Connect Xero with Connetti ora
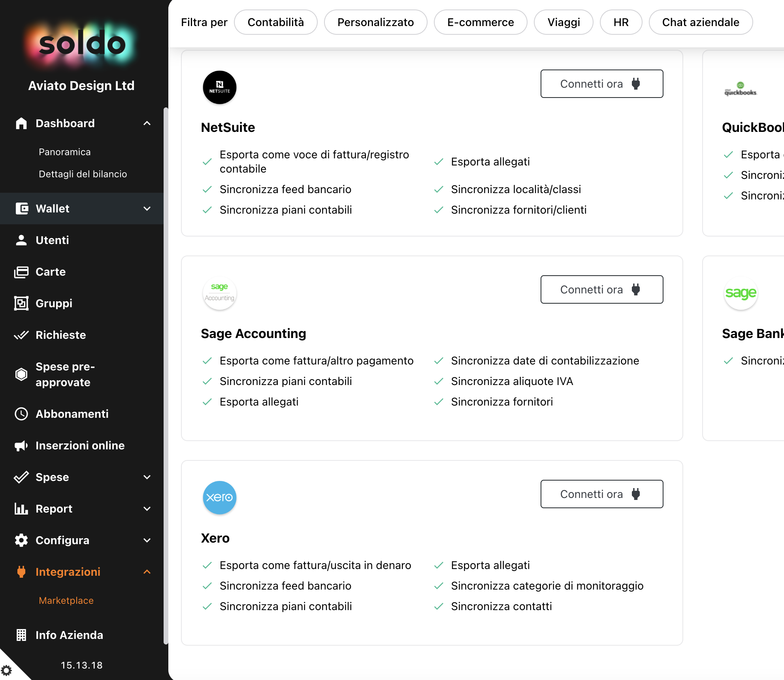The image size is (784, 680). 602,494
